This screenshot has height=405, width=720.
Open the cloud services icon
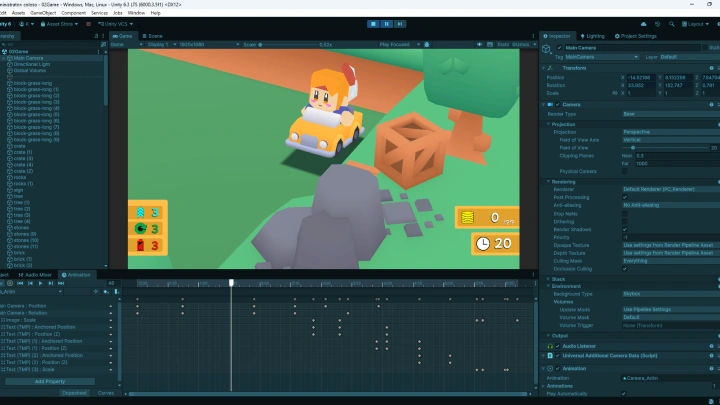click(643, 24)
